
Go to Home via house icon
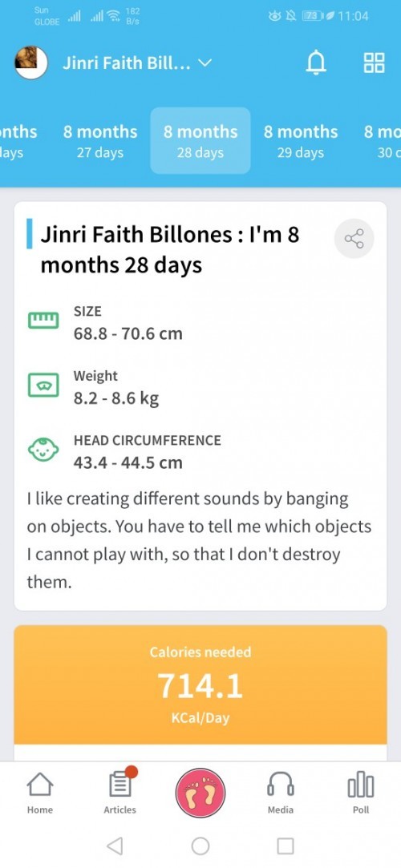point(40,793)
